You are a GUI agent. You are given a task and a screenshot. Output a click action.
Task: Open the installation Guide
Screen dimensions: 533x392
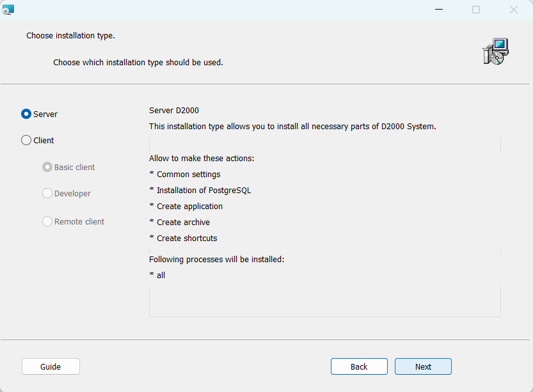[x=51, y=366]
